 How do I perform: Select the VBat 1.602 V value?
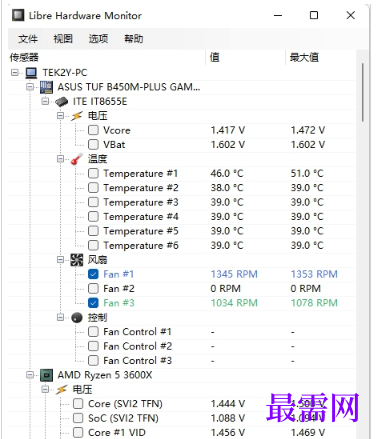point(228,144)
